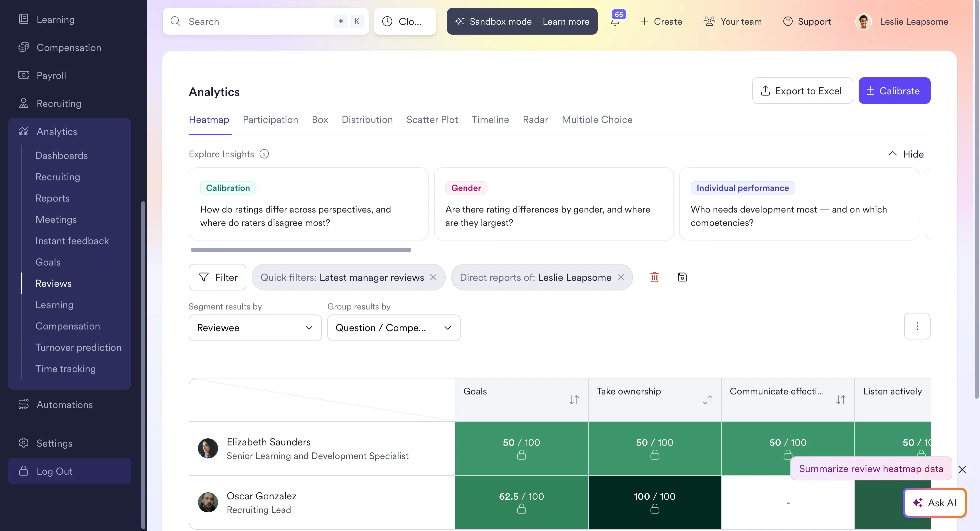
Task: Open the Filter button
Action: pos(217,277)
